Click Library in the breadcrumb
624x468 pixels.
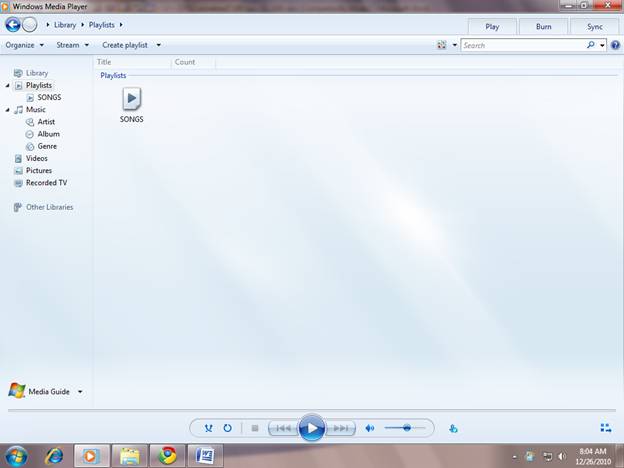coord(65,25)
